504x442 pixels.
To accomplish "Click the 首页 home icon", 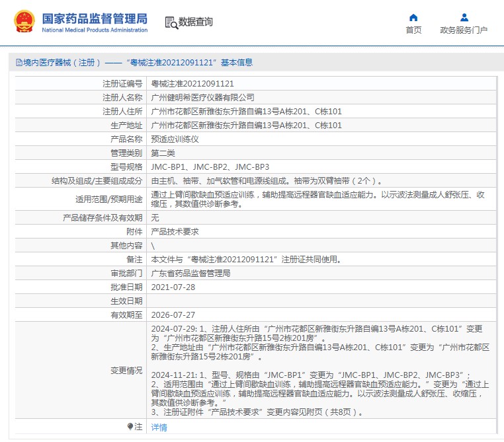I will (x=413, y=17).
